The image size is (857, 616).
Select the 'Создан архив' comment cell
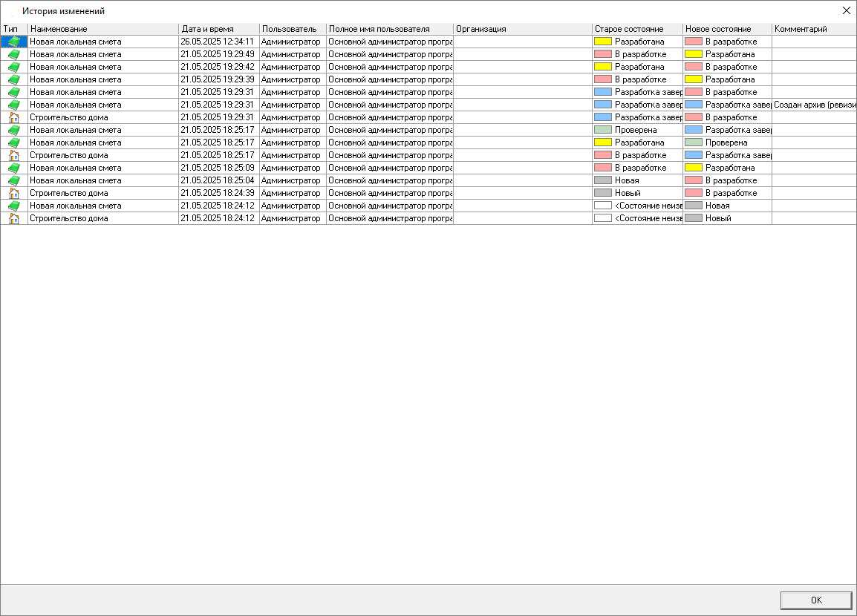pyautogui.click(x=814, y=105)
